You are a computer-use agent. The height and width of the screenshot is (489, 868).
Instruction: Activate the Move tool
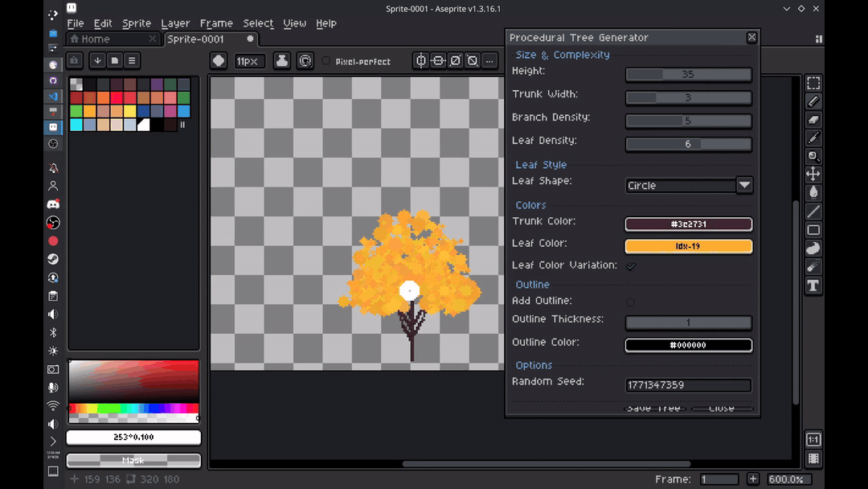coord(813,175)
